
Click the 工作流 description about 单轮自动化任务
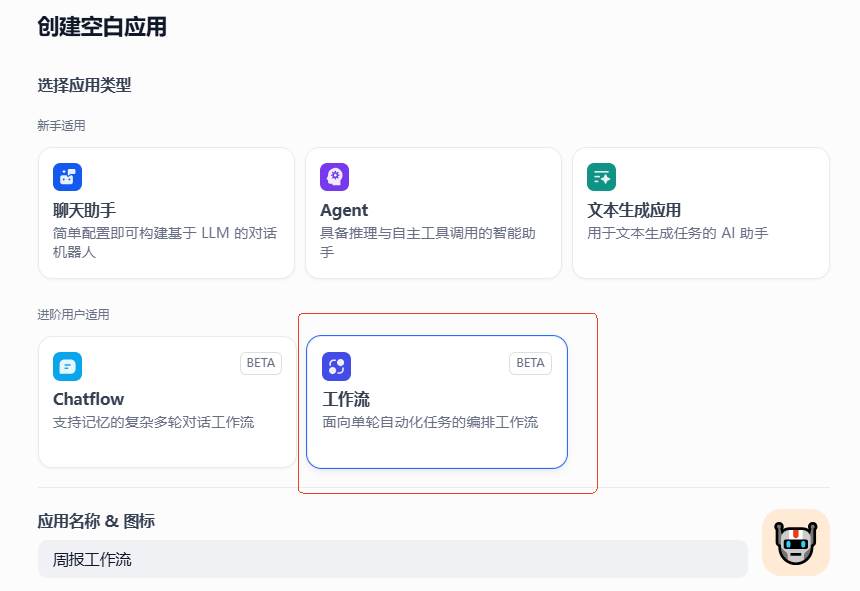click(x=430, y=422)
